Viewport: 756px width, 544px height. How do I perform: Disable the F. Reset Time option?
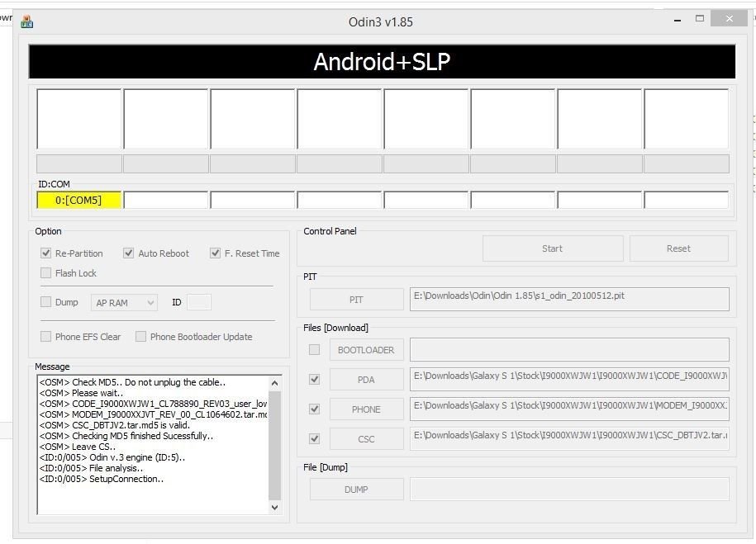click(215, 253)
